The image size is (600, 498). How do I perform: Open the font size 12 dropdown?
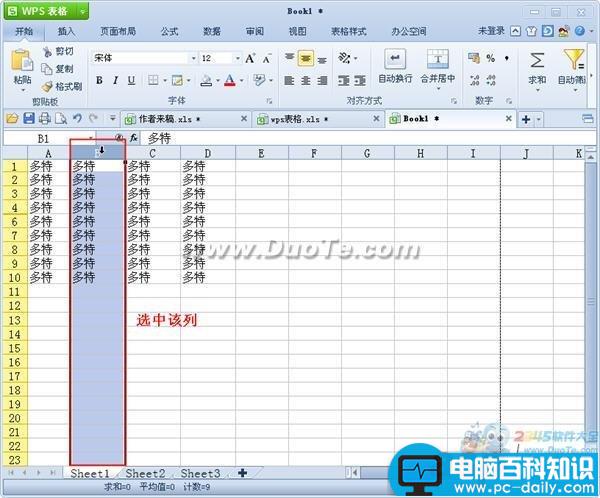point(238,58)
